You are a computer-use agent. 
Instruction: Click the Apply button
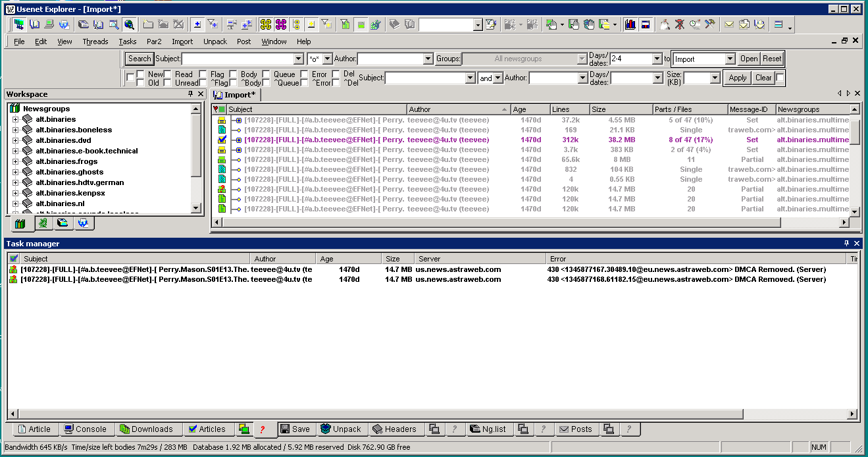click(x=737, y=77)
